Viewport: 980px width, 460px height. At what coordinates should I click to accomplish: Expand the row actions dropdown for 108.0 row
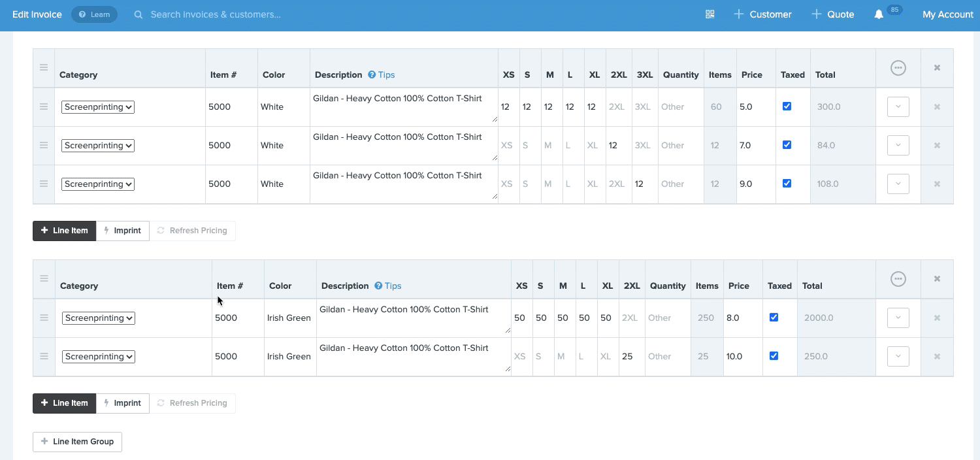[x=898, y=184]
